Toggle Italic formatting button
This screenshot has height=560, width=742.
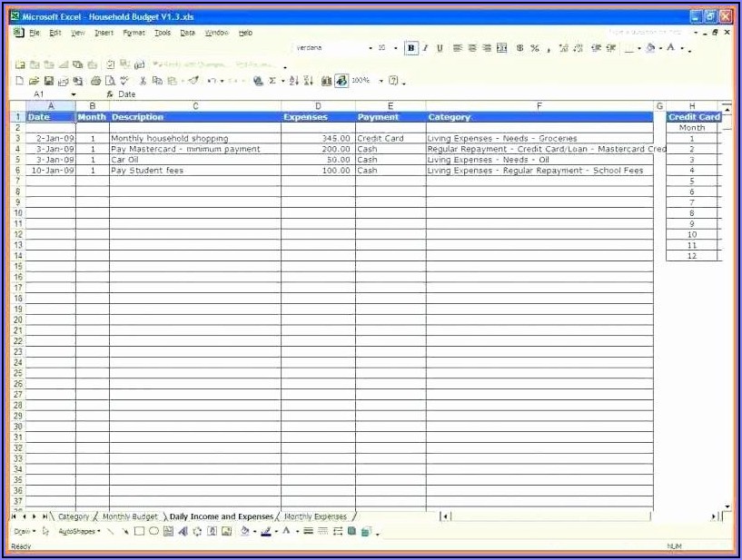(x=426, y=48)
